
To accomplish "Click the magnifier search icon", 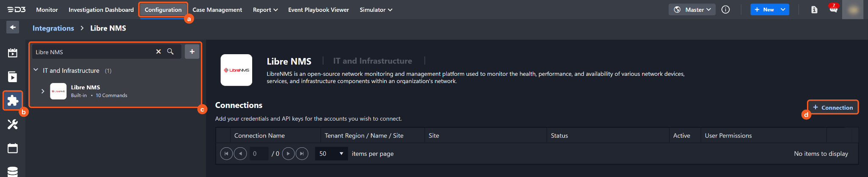I will click(x=170, y=52).
